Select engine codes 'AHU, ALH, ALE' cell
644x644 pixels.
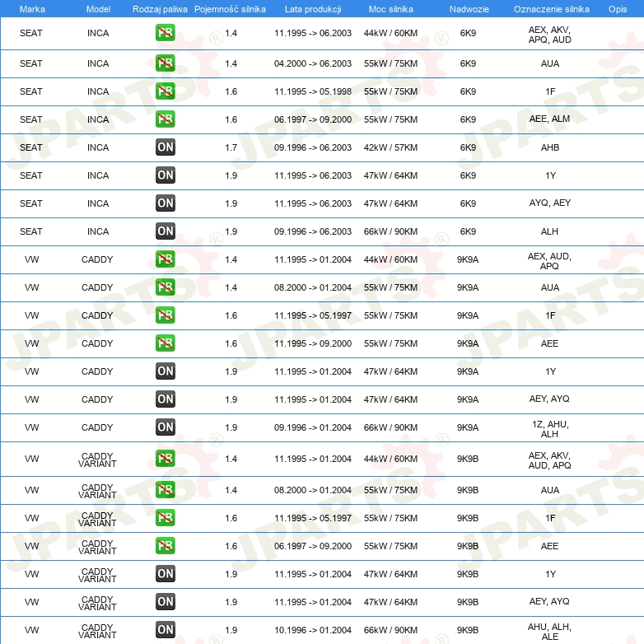click(x=549, y=632)
